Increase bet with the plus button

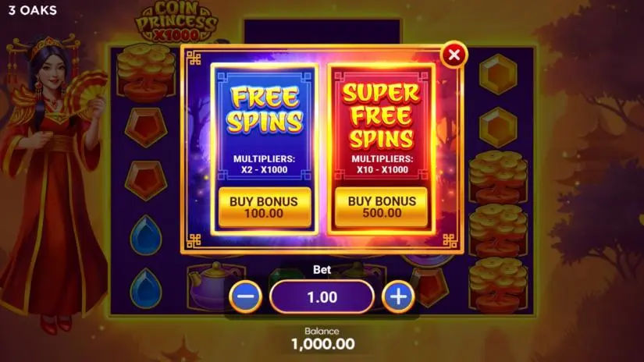click(x=398, y=296)
